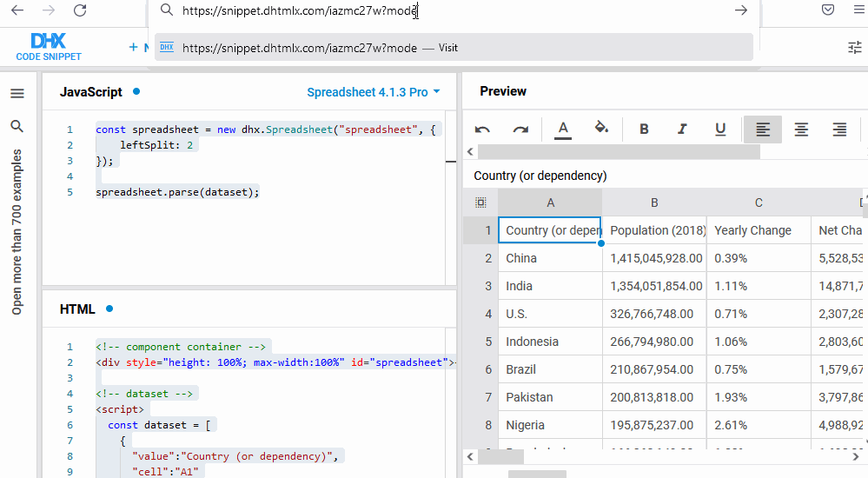Click cell 326,766,748.00

pyautogui.click(x=654, y=314)
